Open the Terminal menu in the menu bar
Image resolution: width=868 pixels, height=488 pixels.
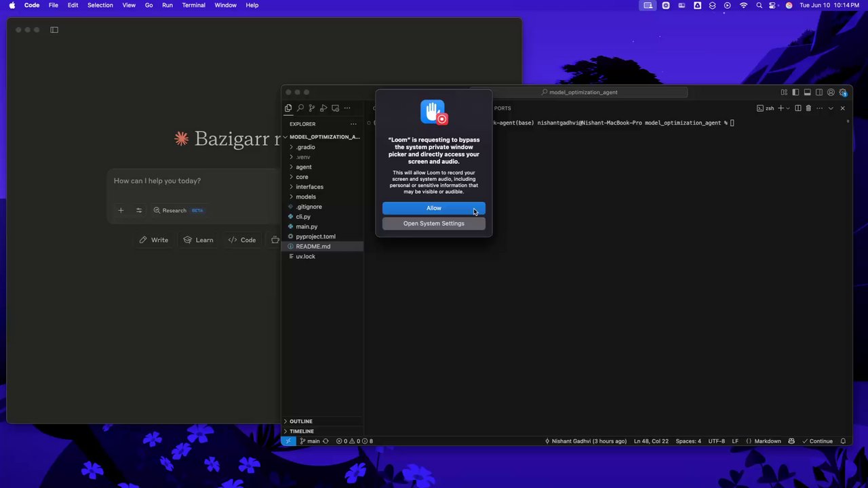193,5
